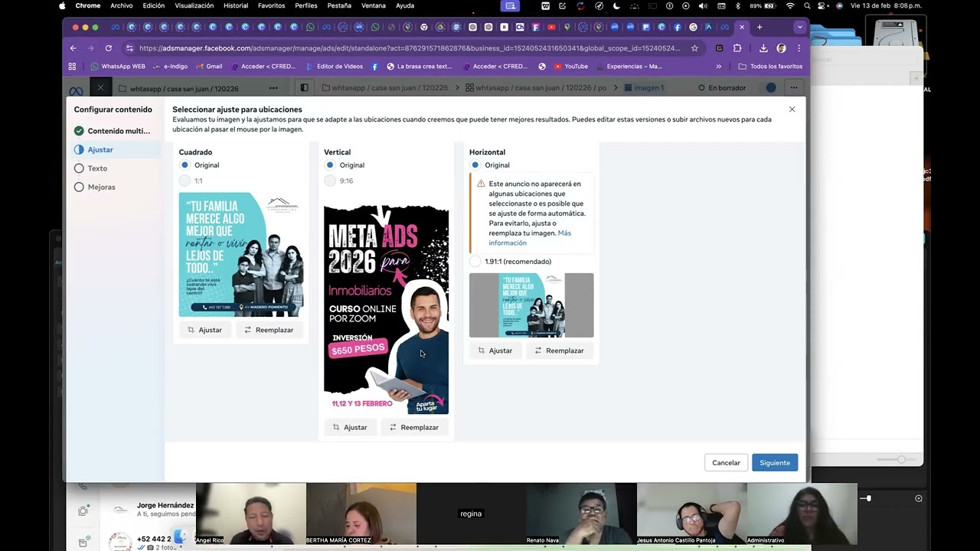Click the orange warning triangle icon
The image size is (980, 551).
[x=481, y=184]
